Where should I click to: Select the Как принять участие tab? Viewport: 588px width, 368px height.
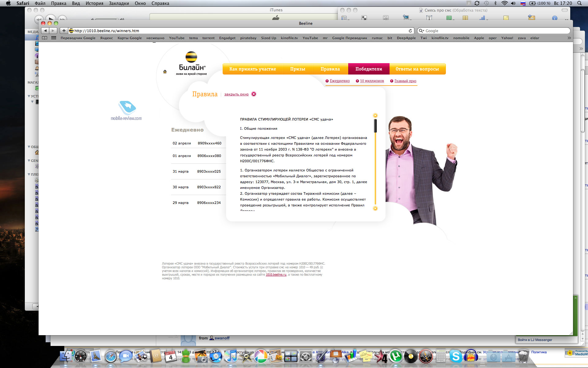coord(253,69)
